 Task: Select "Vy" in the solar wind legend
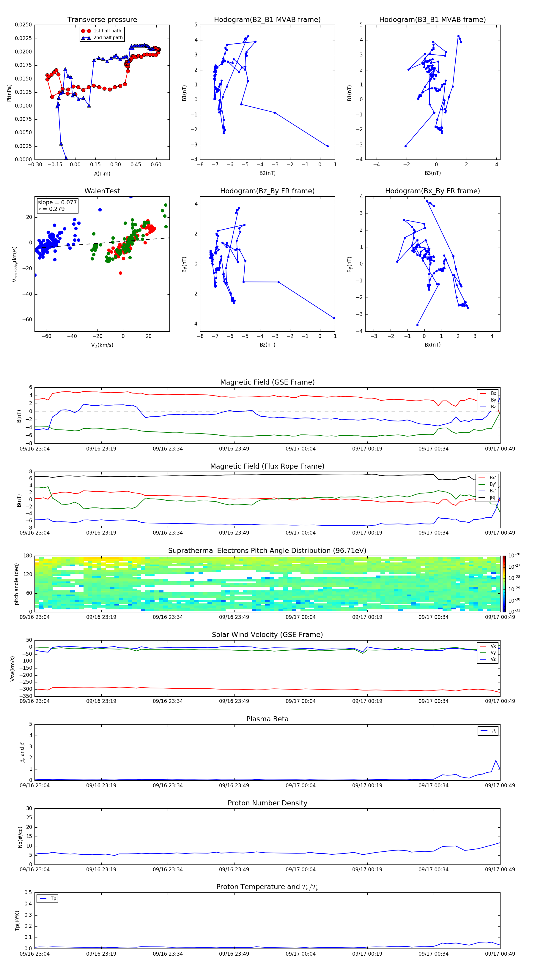click(488, 653)
